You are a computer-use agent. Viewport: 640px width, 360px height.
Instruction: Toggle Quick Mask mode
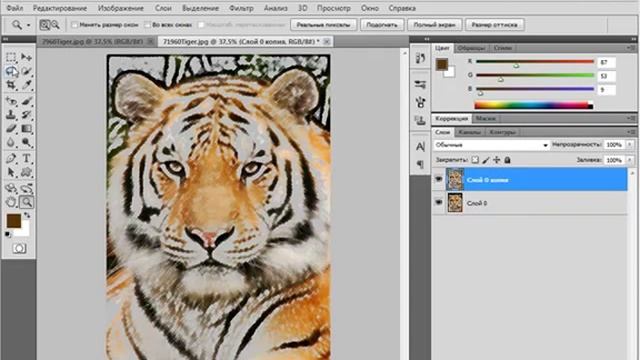pyautogui.click(x=19, y=248)
